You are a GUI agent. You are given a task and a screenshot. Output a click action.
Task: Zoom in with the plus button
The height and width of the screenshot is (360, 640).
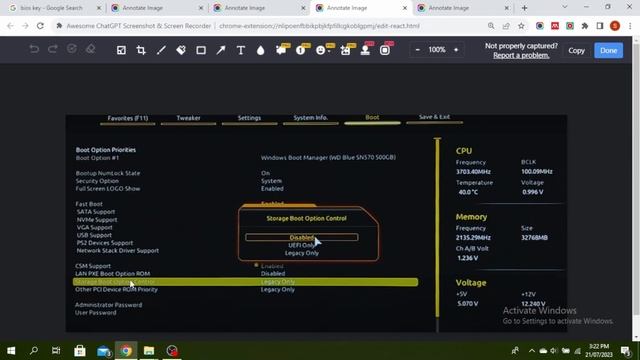(x=456, y=50)
